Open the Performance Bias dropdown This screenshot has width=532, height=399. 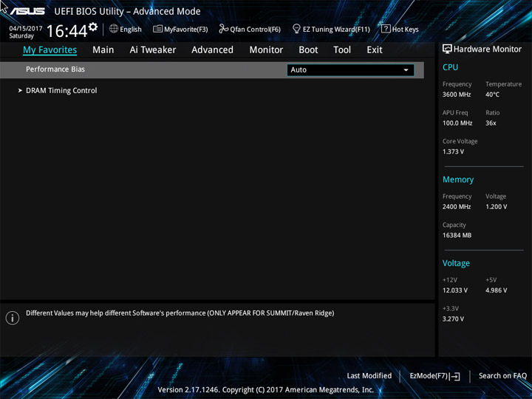[350, 70]
